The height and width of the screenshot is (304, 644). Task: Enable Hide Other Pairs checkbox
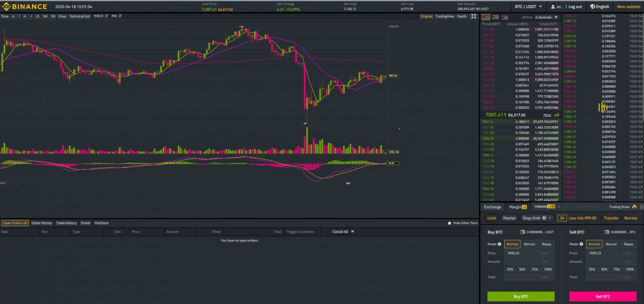coord(450,223)
